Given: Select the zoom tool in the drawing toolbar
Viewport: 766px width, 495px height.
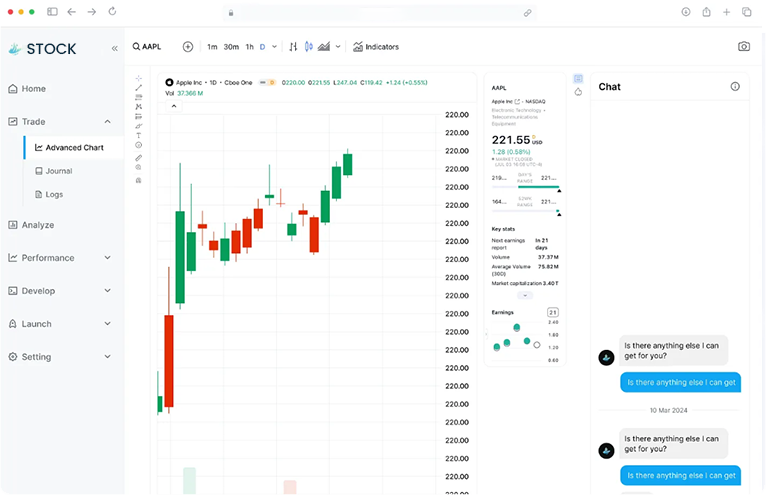Looking at the screenshot, I should [139, 167].
